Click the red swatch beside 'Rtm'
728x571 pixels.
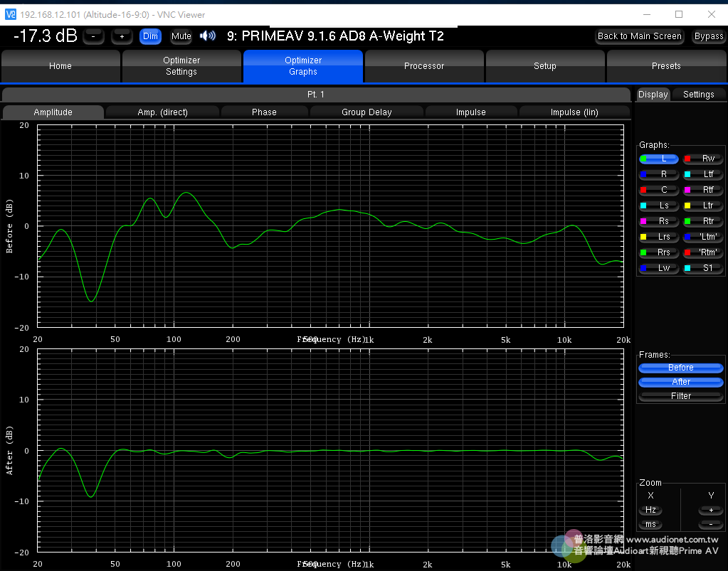tap(687, 252)
